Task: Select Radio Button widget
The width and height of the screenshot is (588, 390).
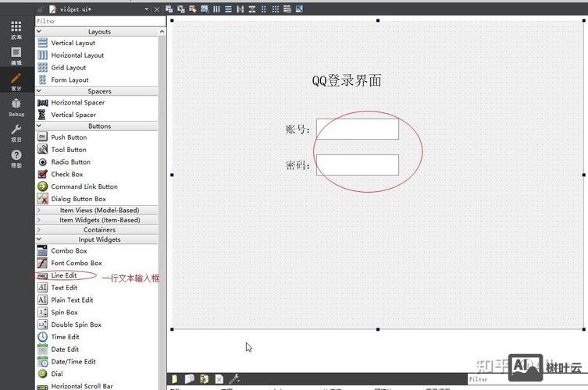Action: pyautogui.click(x=97, y=161)
